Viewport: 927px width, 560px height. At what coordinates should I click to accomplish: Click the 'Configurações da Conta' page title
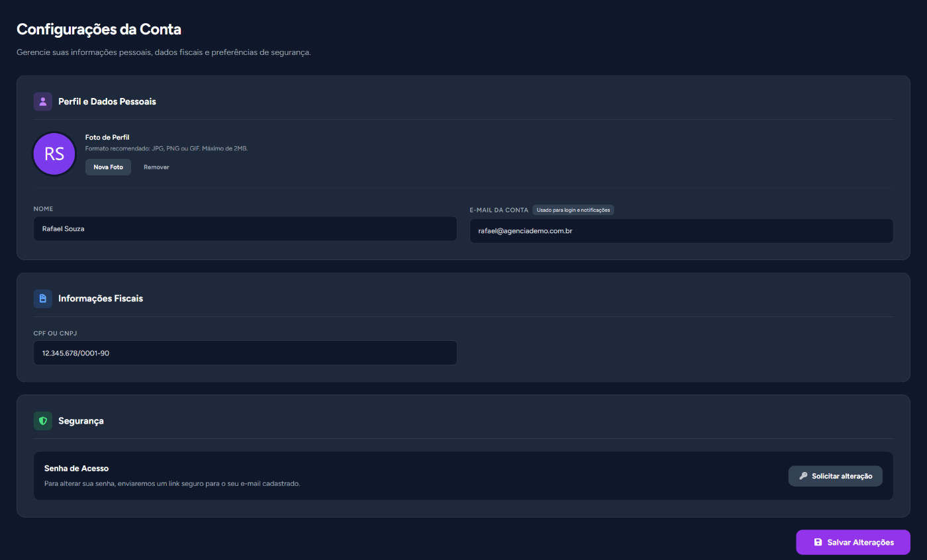point(99,29)
